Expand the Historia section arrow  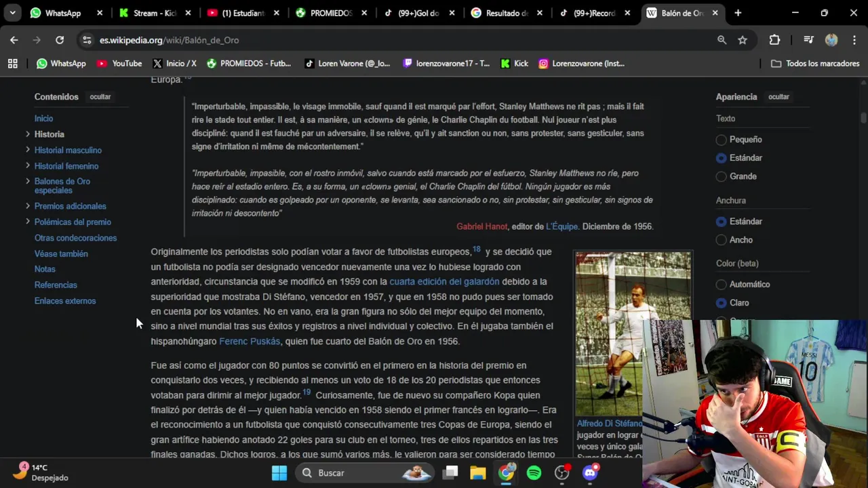[27, 134]
